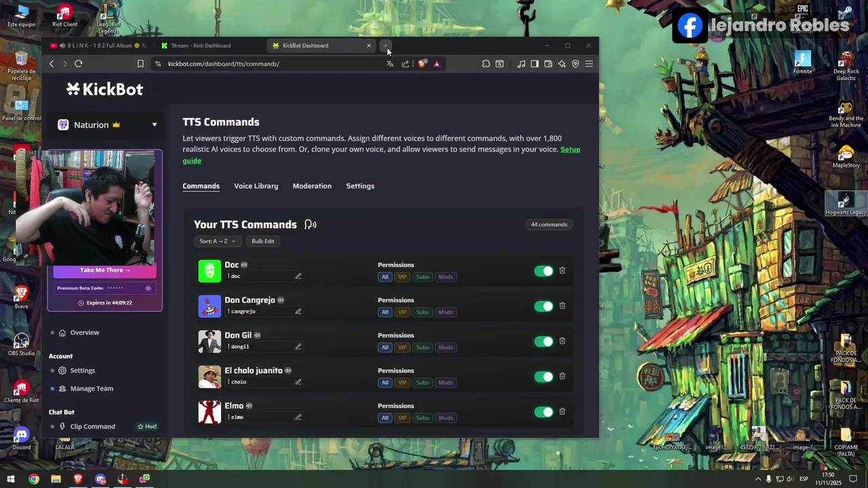Image resolution: width=868 pixels, height=488 pixels.
Task: Open the Sort A to Z dropdown
Action: [218, 241]
